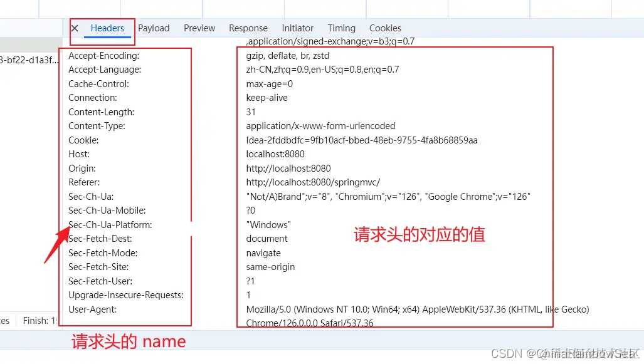
Task: Select the Sec-Fetch-Dest header name
Action: 100,239
